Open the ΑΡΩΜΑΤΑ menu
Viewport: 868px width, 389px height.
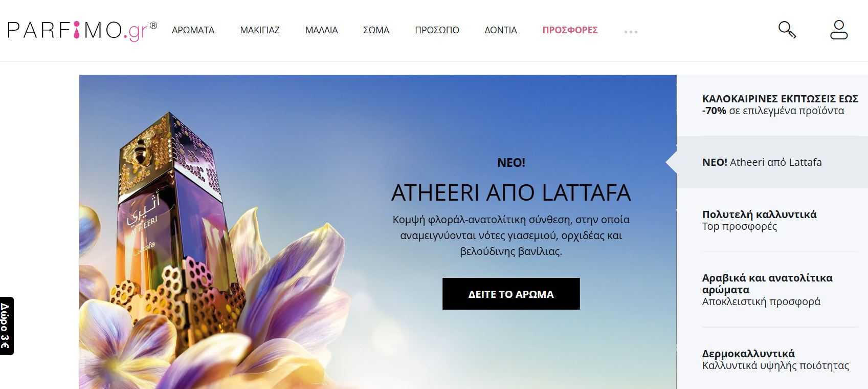[x=193, y=30]
